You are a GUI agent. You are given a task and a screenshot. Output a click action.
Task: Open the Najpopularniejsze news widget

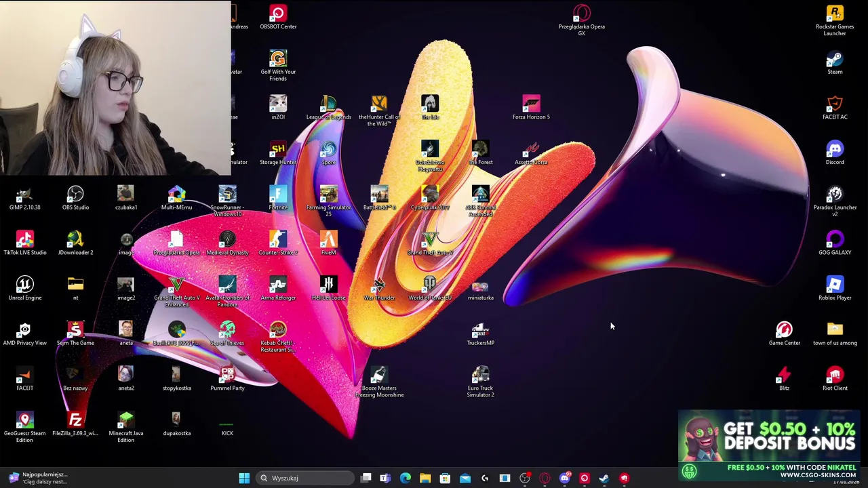tap(37, 478)
